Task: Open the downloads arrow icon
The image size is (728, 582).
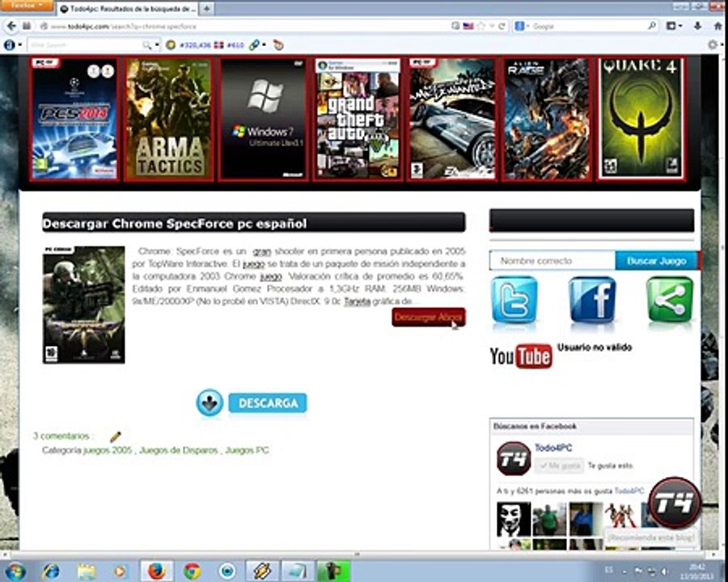Action: (697, 26)
